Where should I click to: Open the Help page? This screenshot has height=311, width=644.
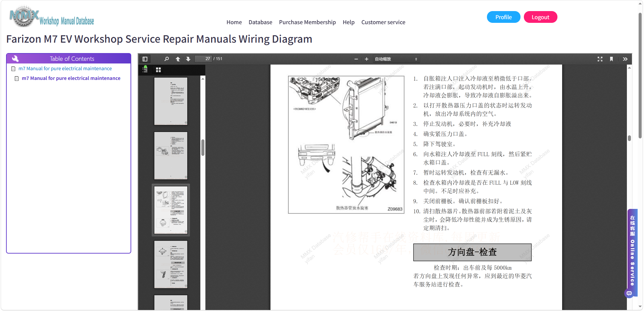[349, 22]
